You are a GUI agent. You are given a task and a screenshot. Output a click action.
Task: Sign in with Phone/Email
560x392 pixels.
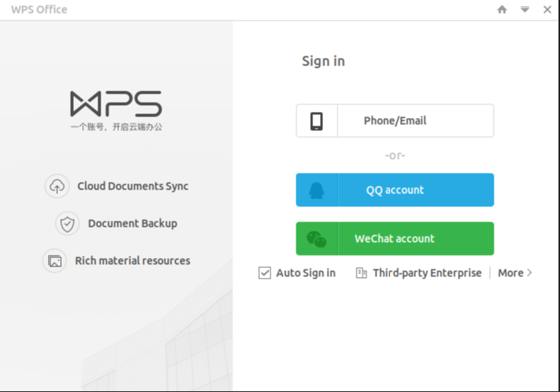point(395,120)
